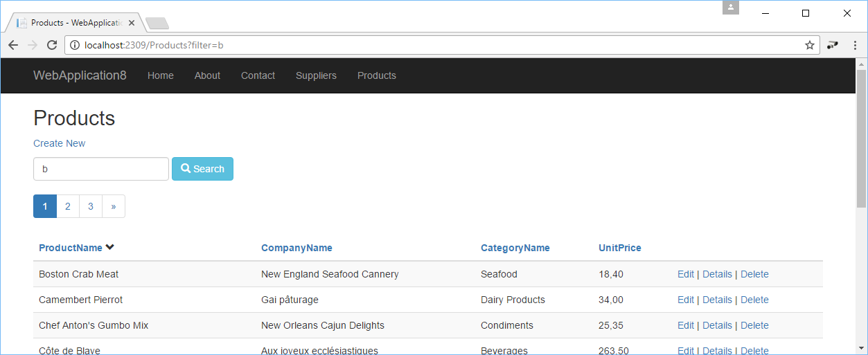This screenshot has height=355, width=868.
Task: Open the Chrome user profile icon
Action: click(x=731, y=8)
